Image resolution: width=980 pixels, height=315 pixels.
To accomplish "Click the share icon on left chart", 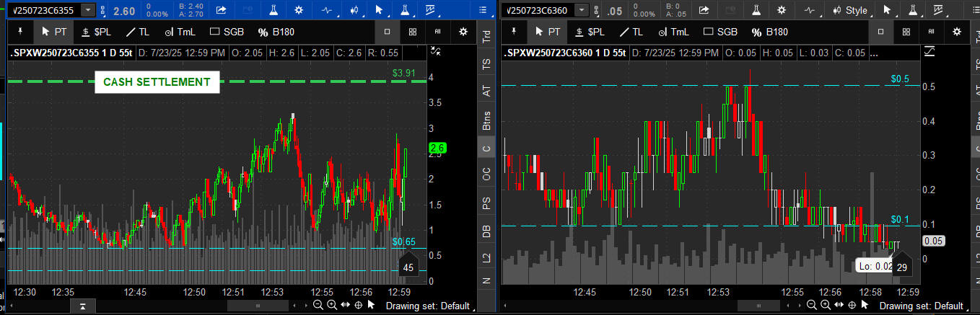I will tap(221, 10).
